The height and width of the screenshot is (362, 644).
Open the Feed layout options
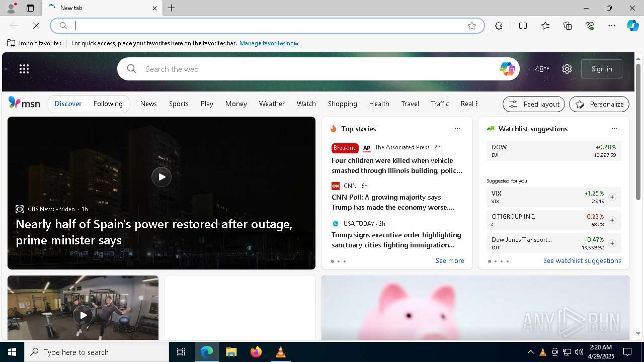click(534, 104)
